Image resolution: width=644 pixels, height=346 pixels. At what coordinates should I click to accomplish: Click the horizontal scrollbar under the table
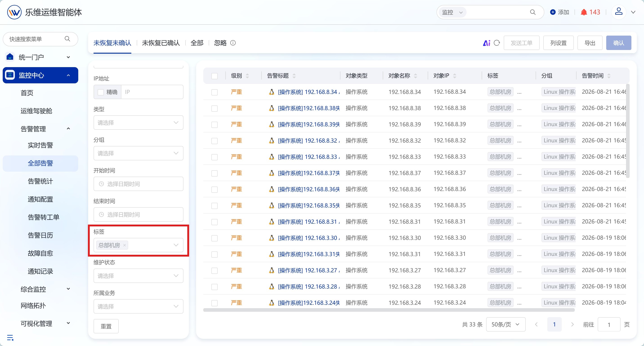pyautogui.click(x=389, y=310)
